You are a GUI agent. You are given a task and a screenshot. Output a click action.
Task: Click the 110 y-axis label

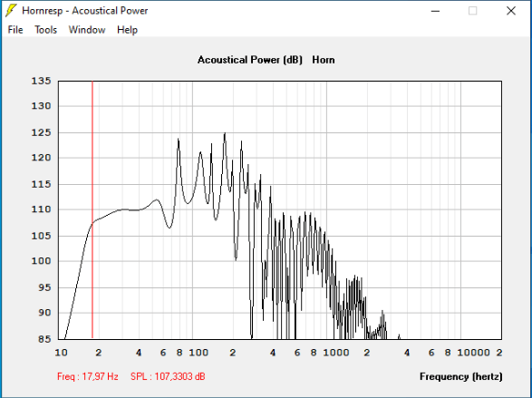[x=41, y=209]
